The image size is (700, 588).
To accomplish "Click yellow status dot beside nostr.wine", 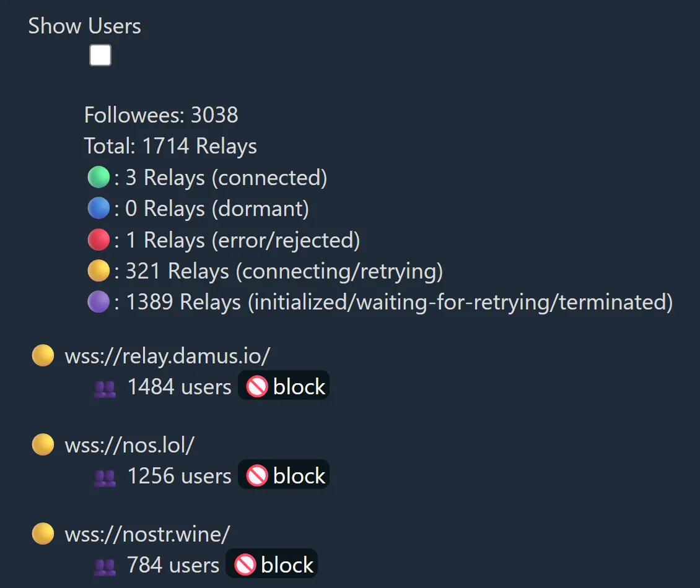I will coord(43,534).
